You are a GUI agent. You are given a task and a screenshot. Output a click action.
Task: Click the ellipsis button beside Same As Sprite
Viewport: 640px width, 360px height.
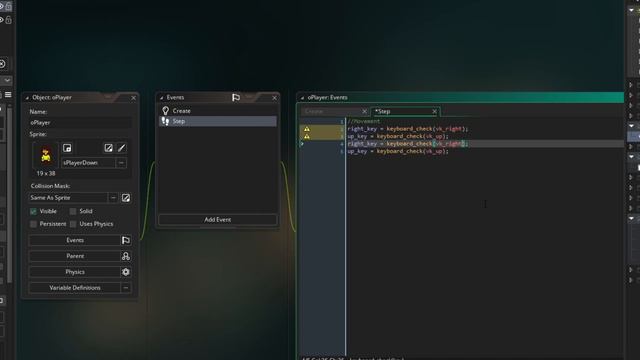pos(113,198)
